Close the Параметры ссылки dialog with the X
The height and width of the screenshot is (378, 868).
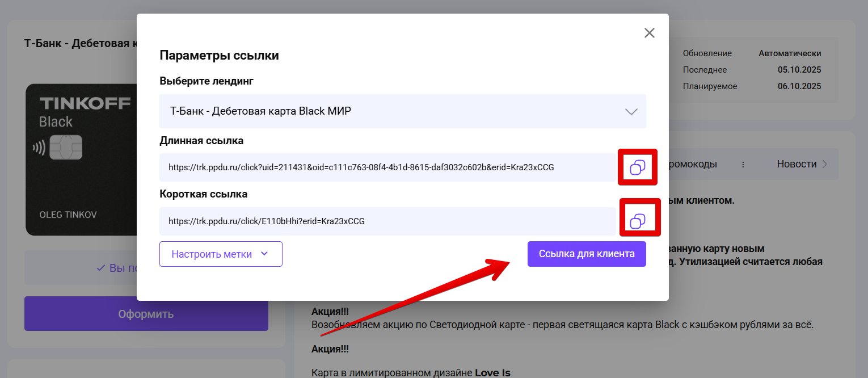650,33
